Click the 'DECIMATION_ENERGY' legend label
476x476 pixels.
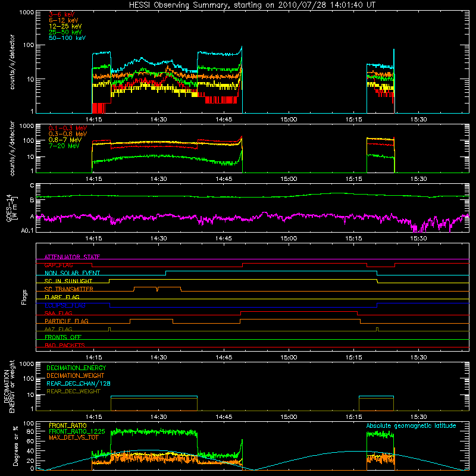pyautogui.click(x=76, y=368)
